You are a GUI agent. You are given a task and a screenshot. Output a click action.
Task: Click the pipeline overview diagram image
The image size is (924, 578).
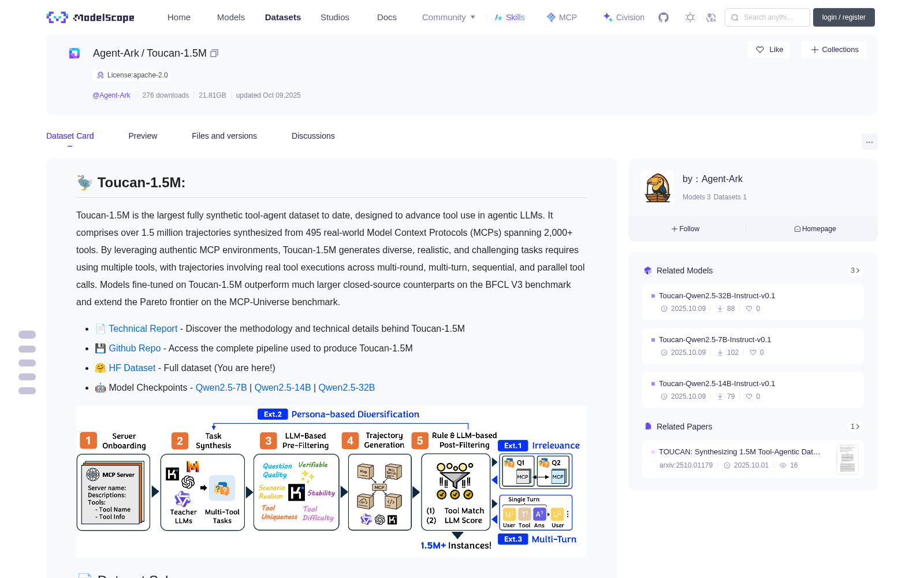(331, 481)
